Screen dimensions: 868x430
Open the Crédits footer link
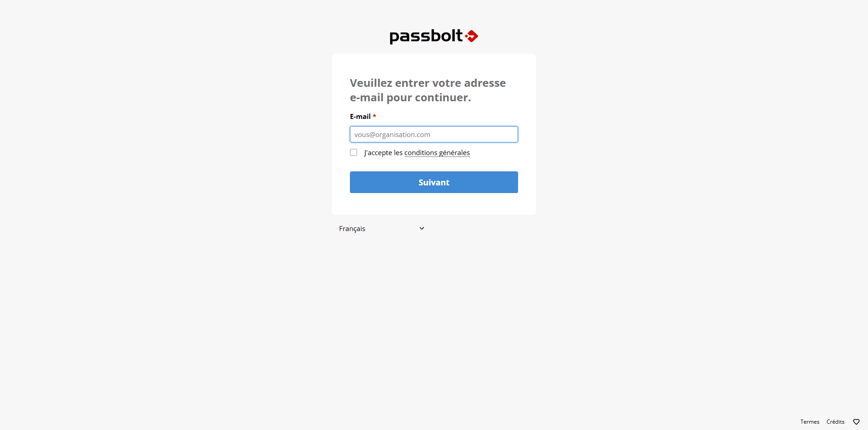point(835,422)
